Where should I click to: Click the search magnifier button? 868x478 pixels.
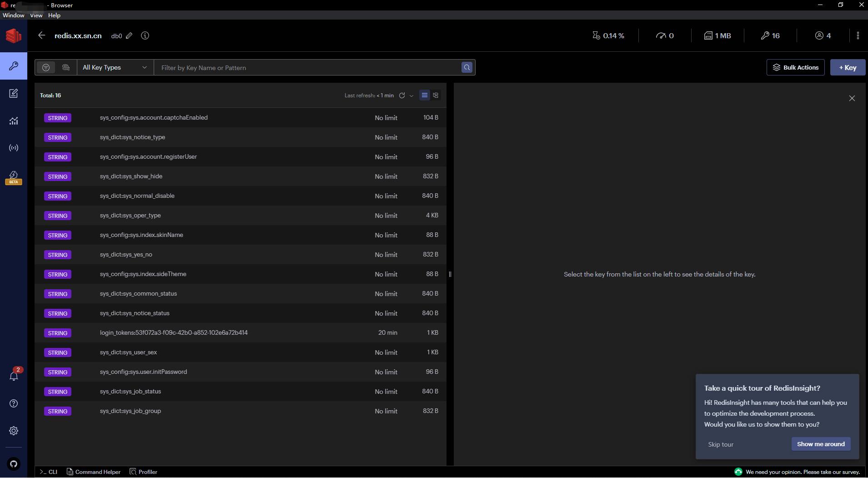467,67
